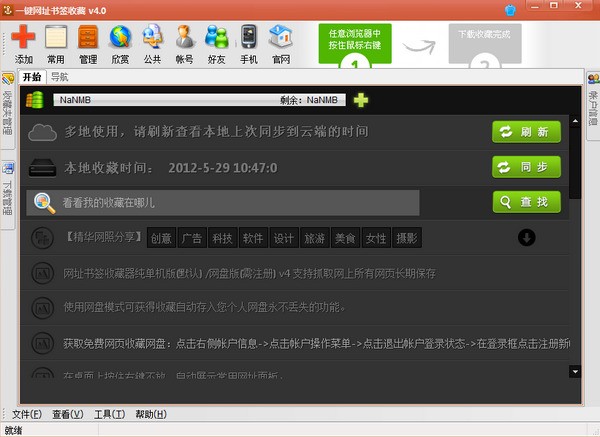Minimize the 一键网址书签收藏 window

(x=535, y=6)
